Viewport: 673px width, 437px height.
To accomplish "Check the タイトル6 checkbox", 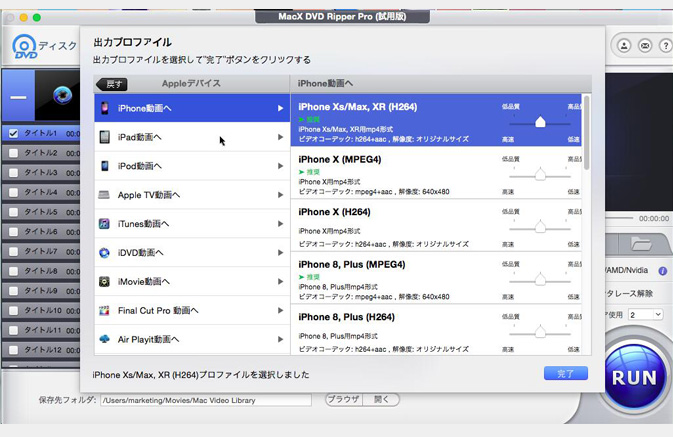I will [13, 232].
